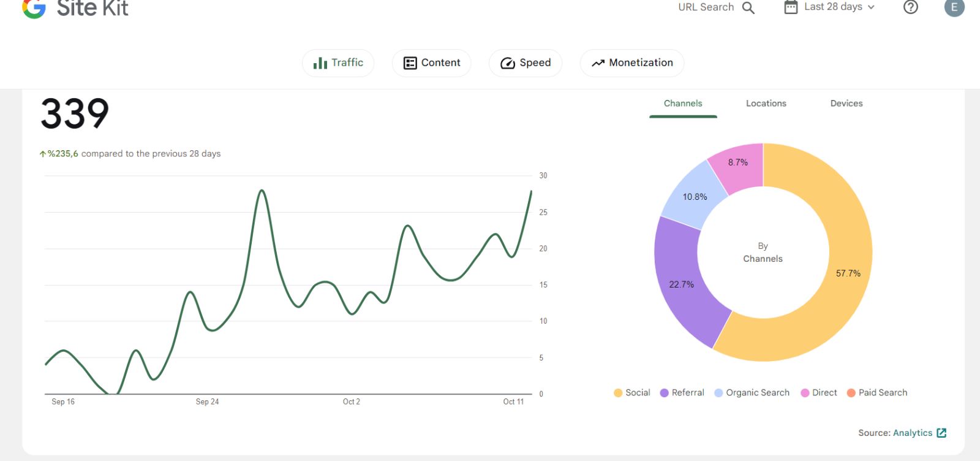Click the Referral legend color dot

[664, 393]
